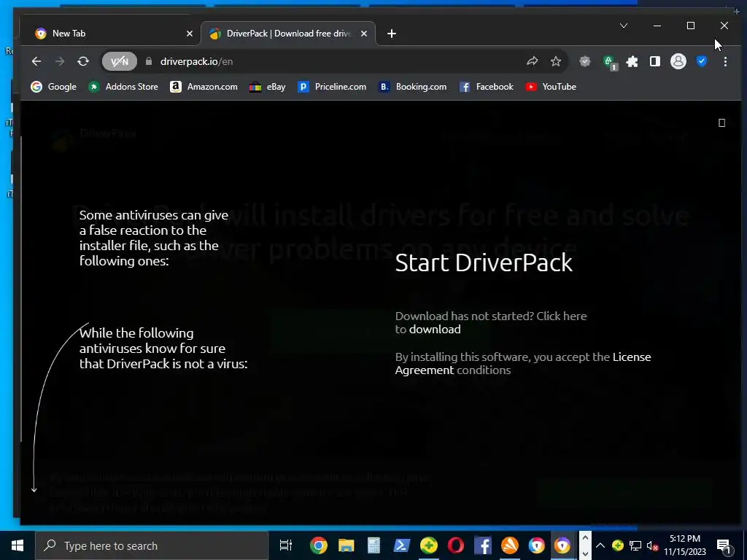Click the forward navigation arrow

tap(60, 61)
